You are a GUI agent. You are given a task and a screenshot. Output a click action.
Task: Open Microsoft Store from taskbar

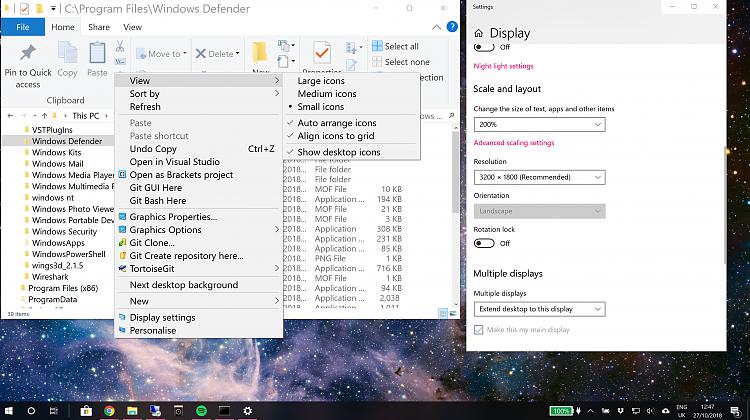[x=86, y=410]
